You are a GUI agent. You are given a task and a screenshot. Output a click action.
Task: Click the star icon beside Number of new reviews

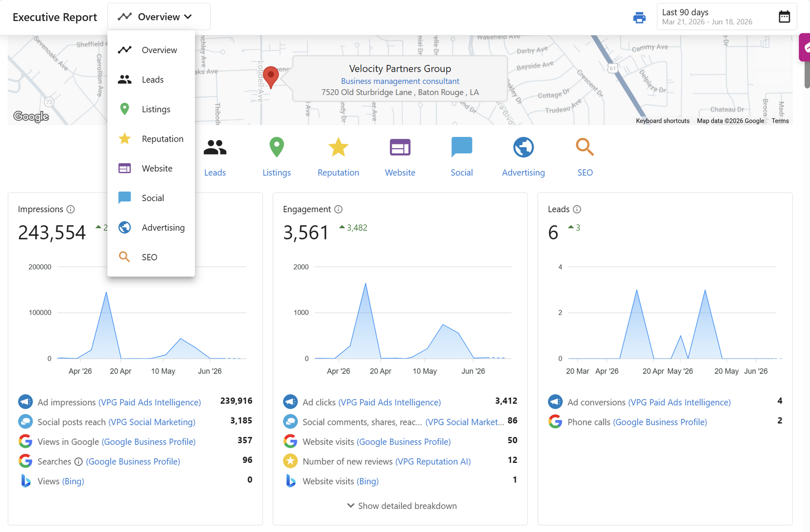[290, 461]
